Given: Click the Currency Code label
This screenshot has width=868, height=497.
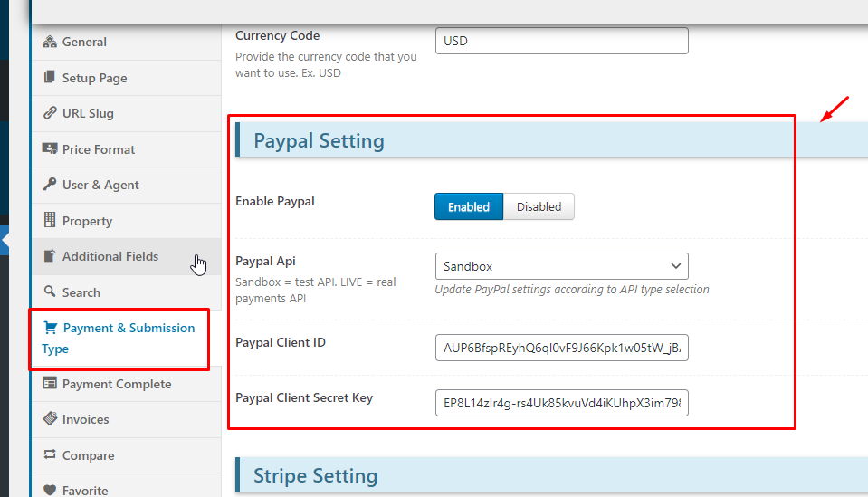Looking at the screenshot, I should point(277,35).
